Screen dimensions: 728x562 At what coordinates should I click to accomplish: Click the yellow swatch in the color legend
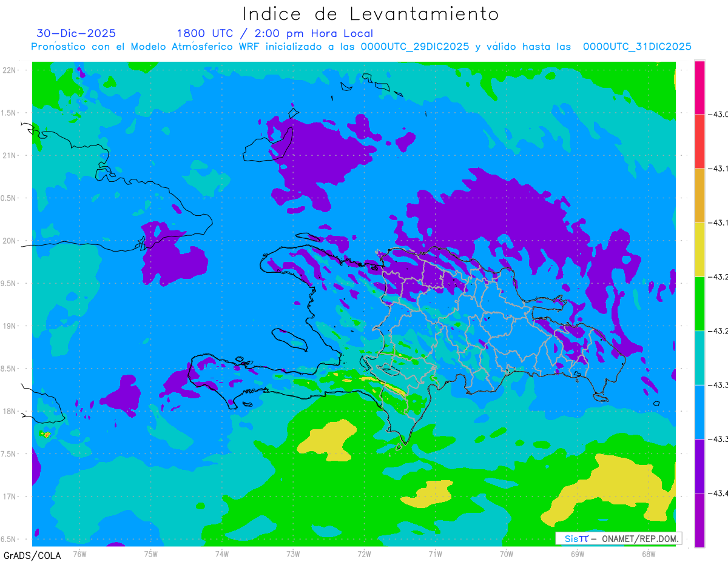pyautogui.click(x=699, y=249)
